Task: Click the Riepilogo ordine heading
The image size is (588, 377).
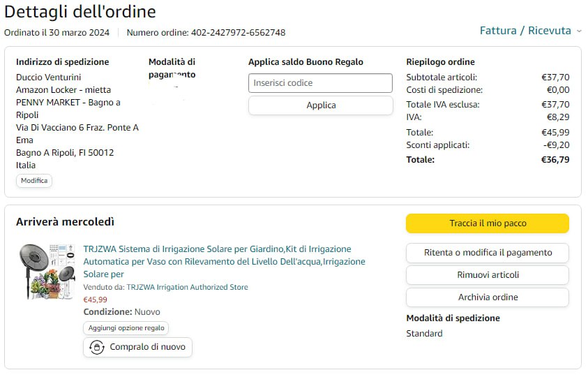Action: (x=440, y=62)
